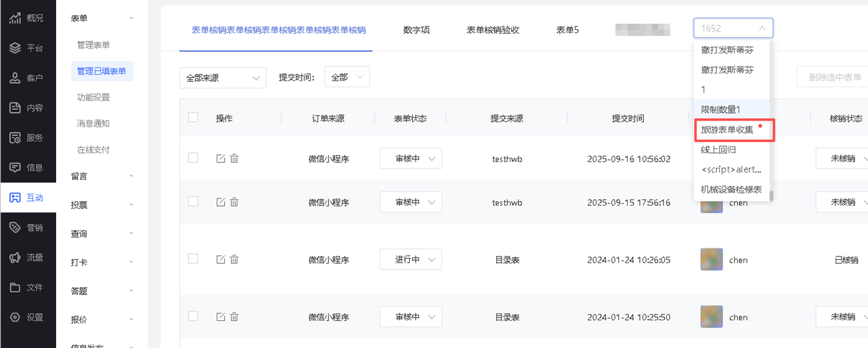Toggle the select-all checkbox in table header
The image size is (868, 348).
[x=193, y=118]
